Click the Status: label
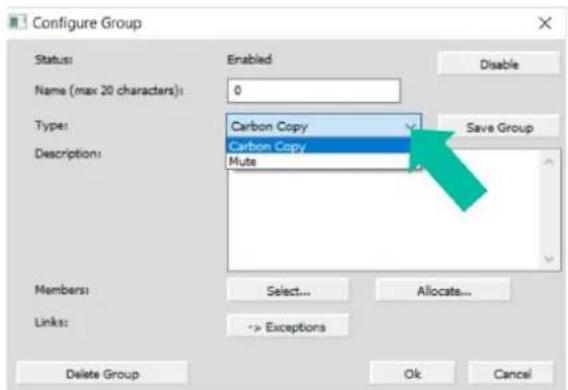Viewport: 568px width, 390px height. [54, 59]
